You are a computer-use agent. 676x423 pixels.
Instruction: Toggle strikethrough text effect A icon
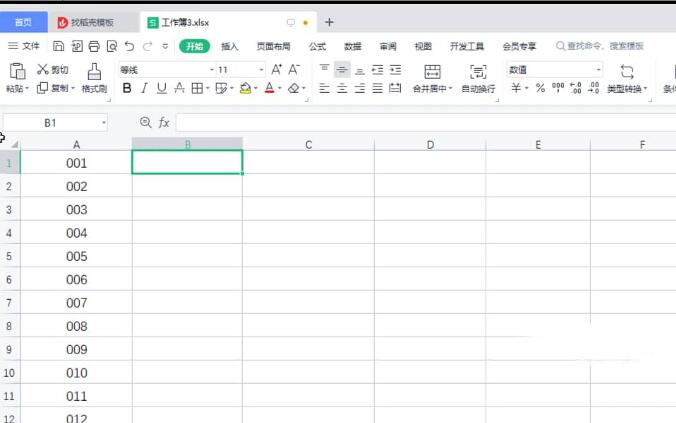click(x=179, y=88)
